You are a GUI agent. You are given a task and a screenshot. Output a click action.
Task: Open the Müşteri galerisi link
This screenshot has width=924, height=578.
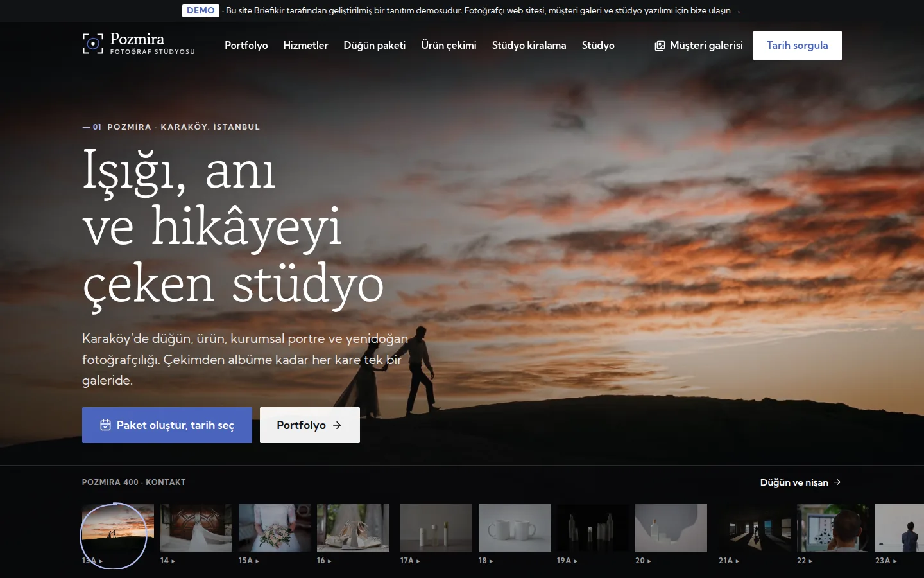[x=699, y=46]
